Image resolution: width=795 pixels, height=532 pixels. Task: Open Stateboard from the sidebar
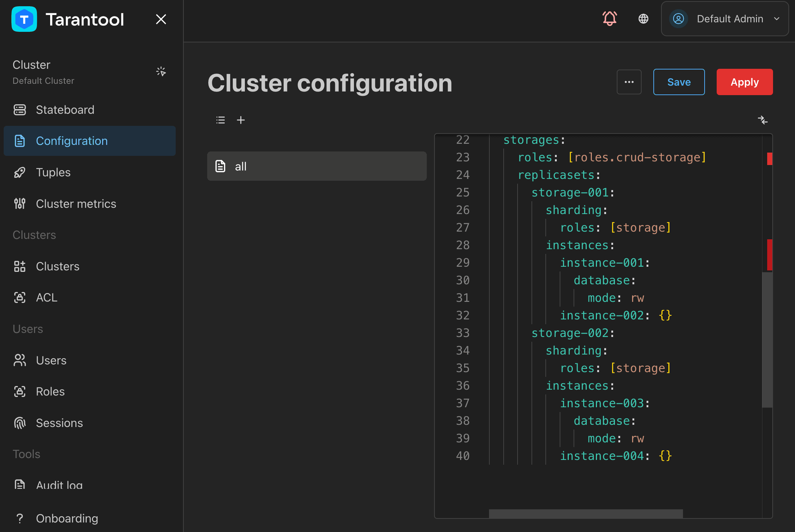90,110
